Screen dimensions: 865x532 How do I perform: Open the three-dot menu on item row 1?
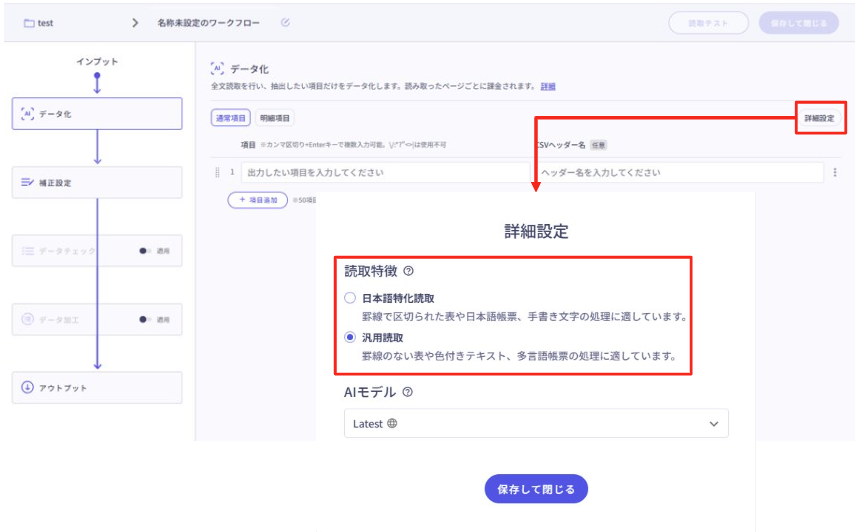click(835, 173)
